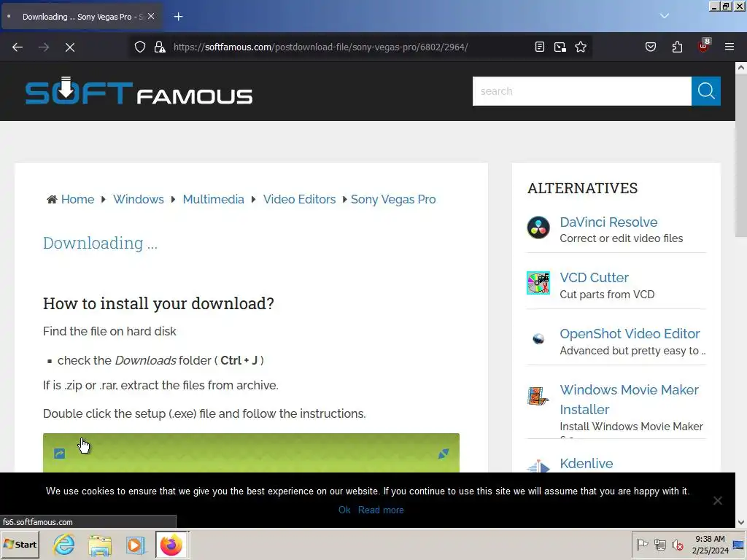Screen dimensions: 747x560
Task: Launch Internet Explorer from taskbar
Action: (64, 545)
